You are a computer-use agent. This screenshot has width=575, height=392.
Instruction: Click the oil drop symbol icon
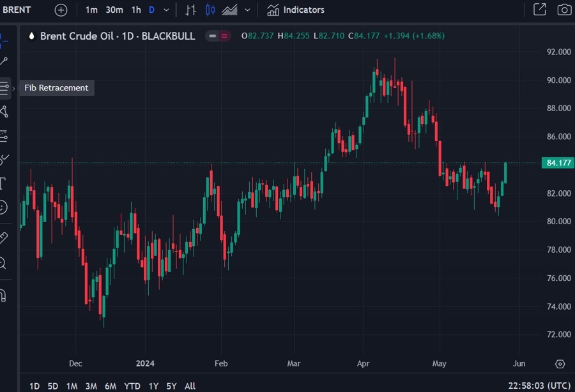(31, 36)
